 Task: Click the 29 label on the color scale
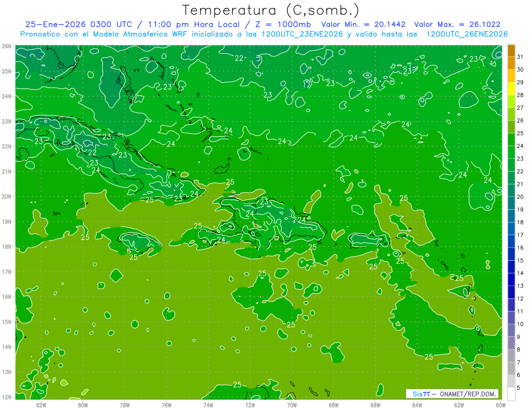click(520, 82)
